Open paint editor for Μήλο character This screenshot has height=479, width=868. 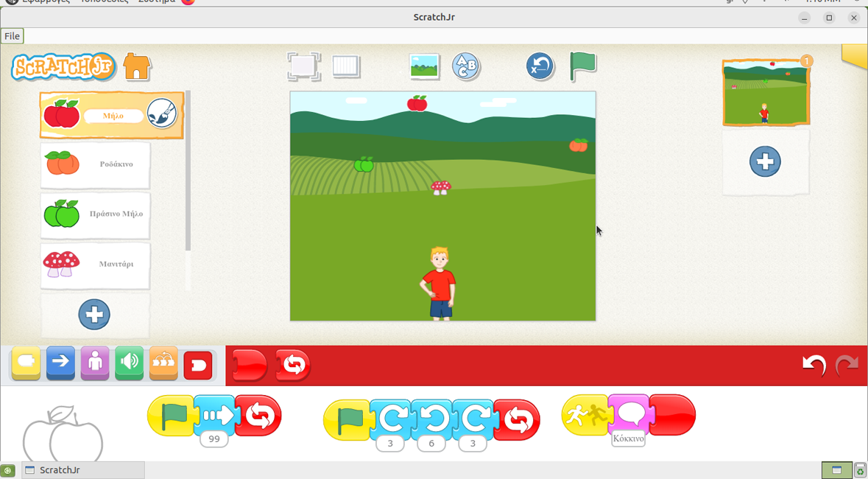point(162,114)
